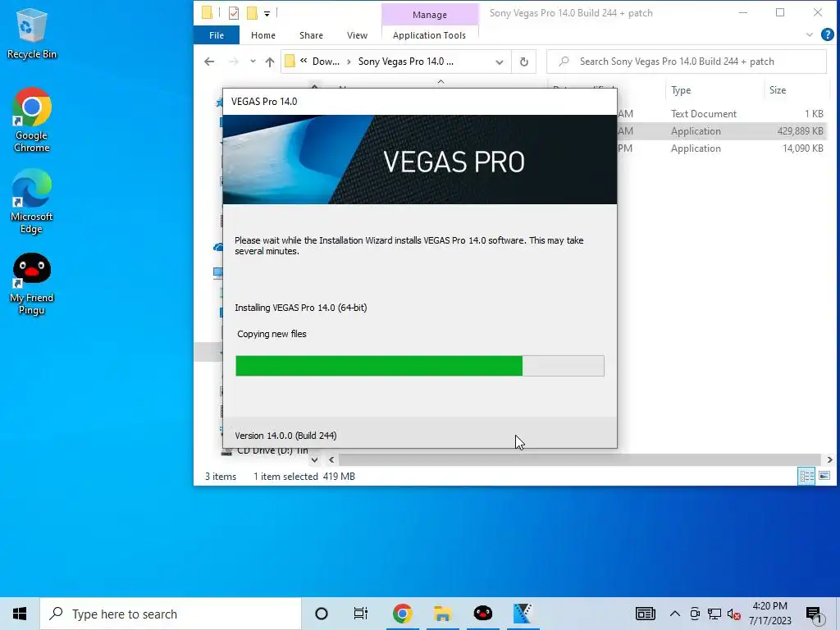This screenshot has height=630, width=840.
Task: Click New Folder icon in quick access toolbar
Action: point(252,13)
